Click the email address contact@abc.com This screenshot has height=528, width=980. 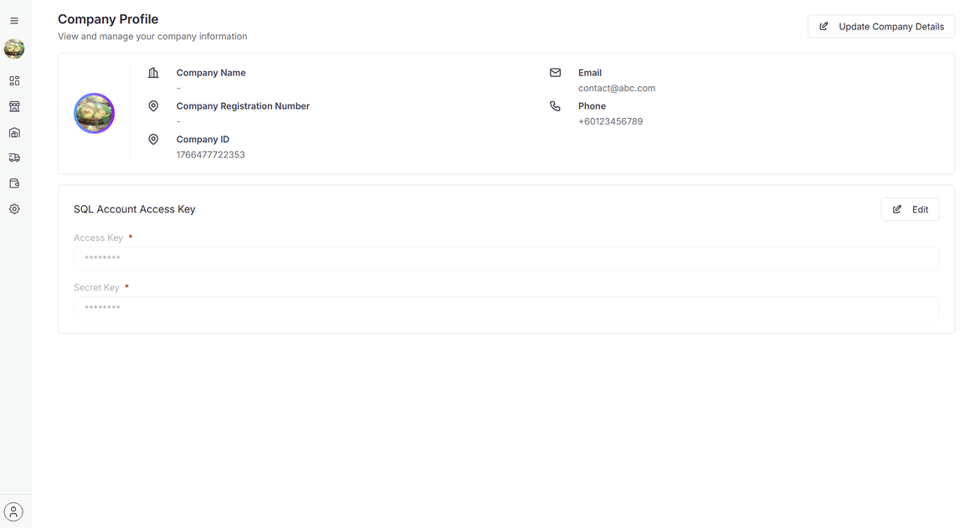click(616, 88)
